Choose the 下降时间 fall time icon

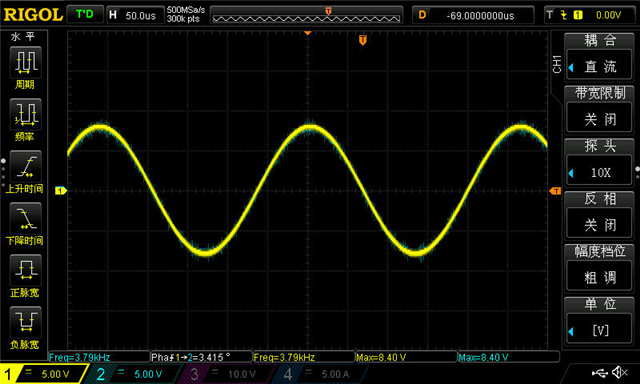(25, 218)
